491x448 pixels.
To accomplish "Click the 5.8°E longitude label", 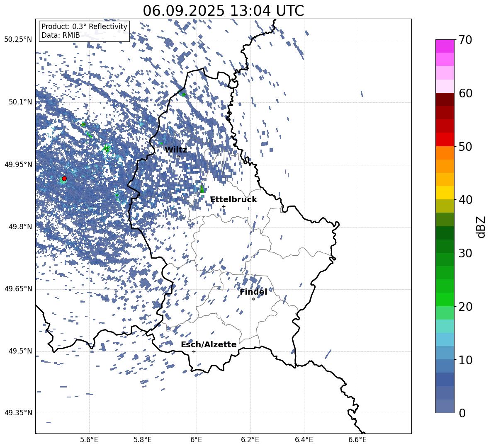I will pyautogui.click(x=143, y=440).
